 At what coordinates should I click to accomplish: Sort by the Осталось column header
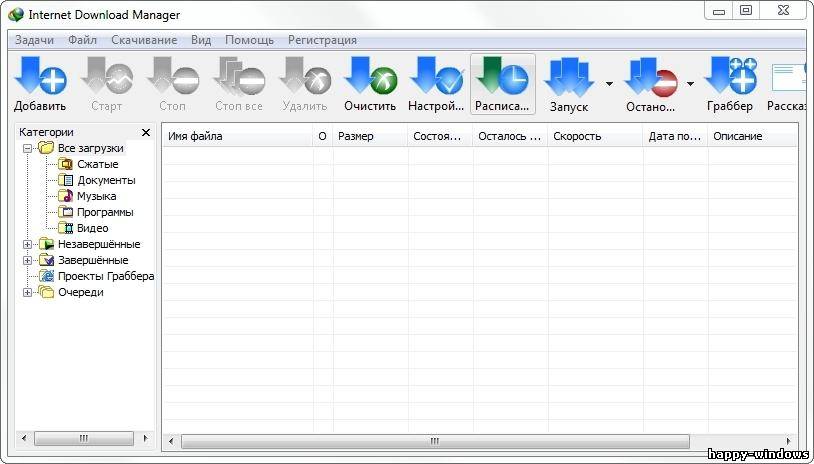510,136
